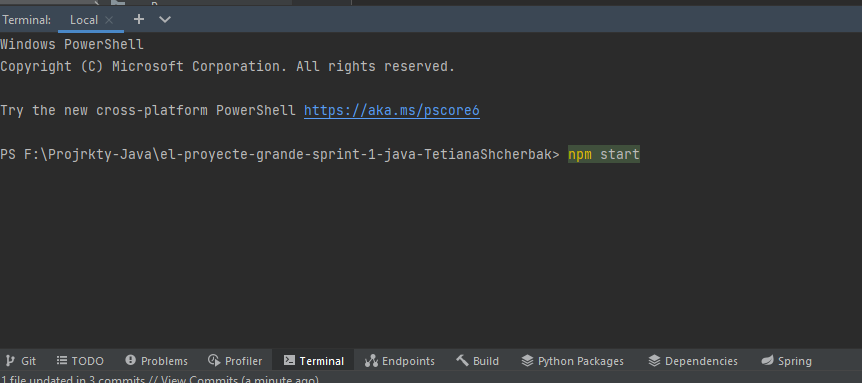862x383 pixels.
Task: Click the Terminal: panel label
Action: (x=26, y=20)
